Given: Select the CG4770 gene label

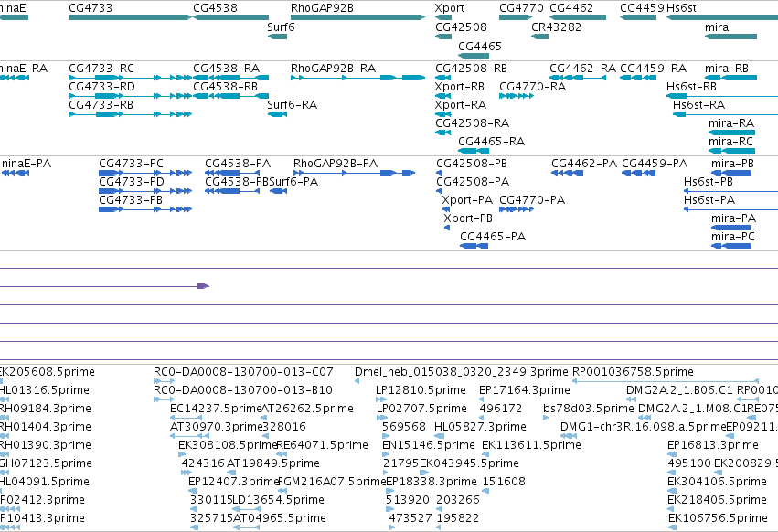Looking at the screenshot, I should pyautogui.click(x=521, y=8).
